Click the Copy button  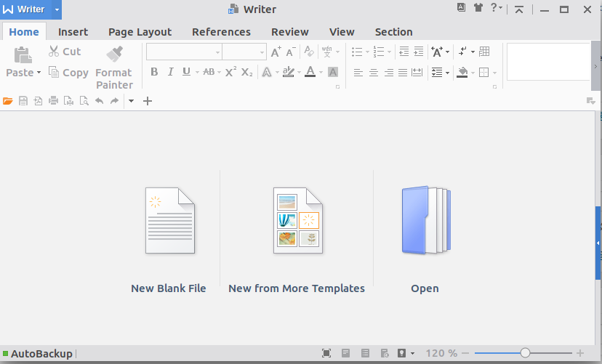68,73
